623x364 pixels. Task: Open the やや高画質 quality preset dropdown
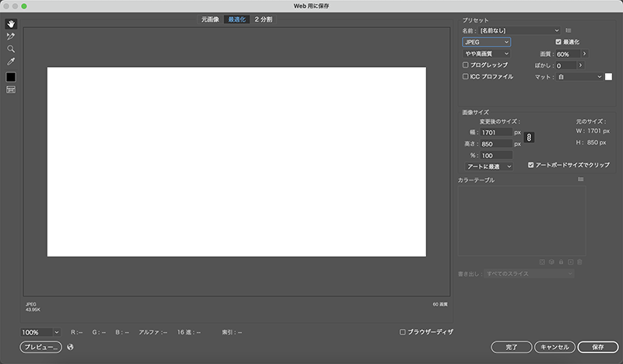click(x=486, y=54)
